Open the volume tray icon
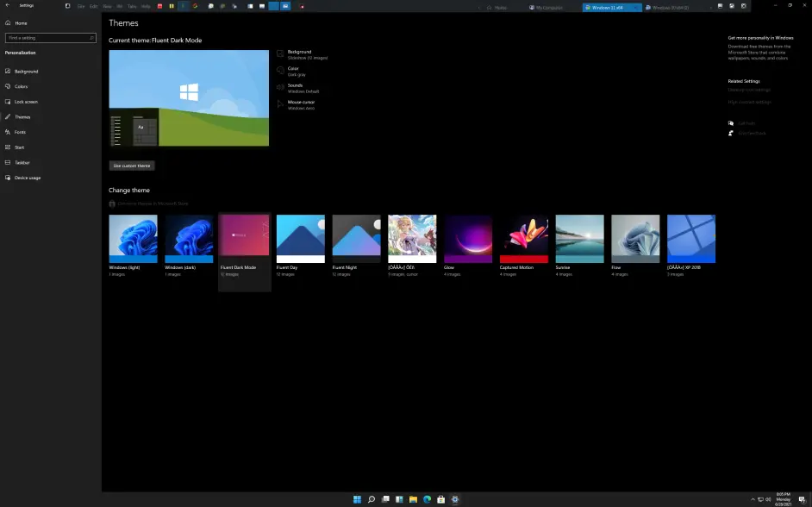The width and height of the screenshot is (812, 507). (x=768, y=500)
